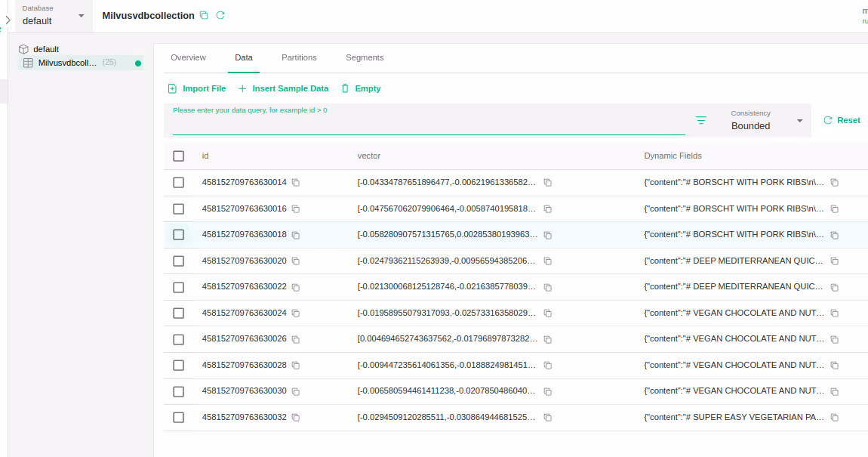Check the row with id ending 630020
This screenshot has height=457, width=868.
[178, 261]
